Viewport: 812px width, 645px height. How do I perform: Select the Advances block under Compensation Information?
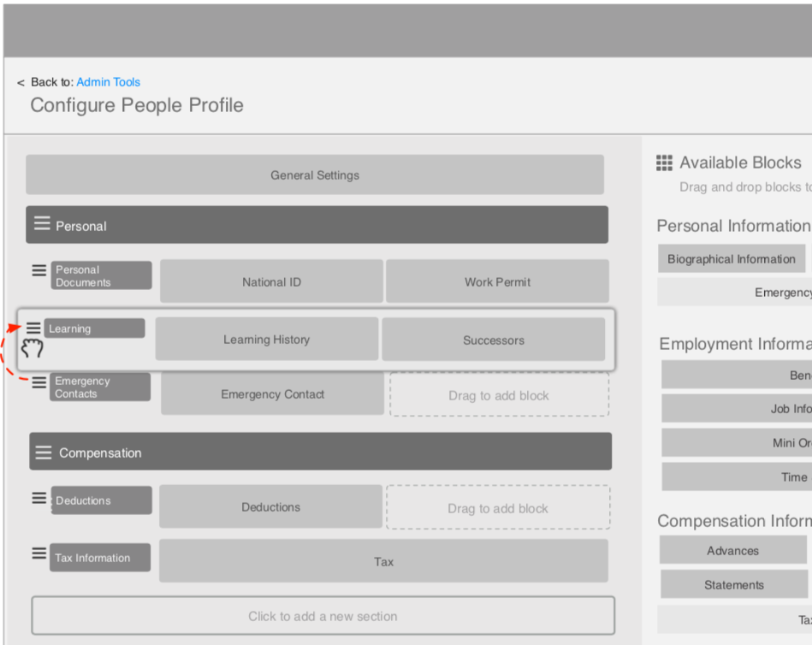click(733, 550)
